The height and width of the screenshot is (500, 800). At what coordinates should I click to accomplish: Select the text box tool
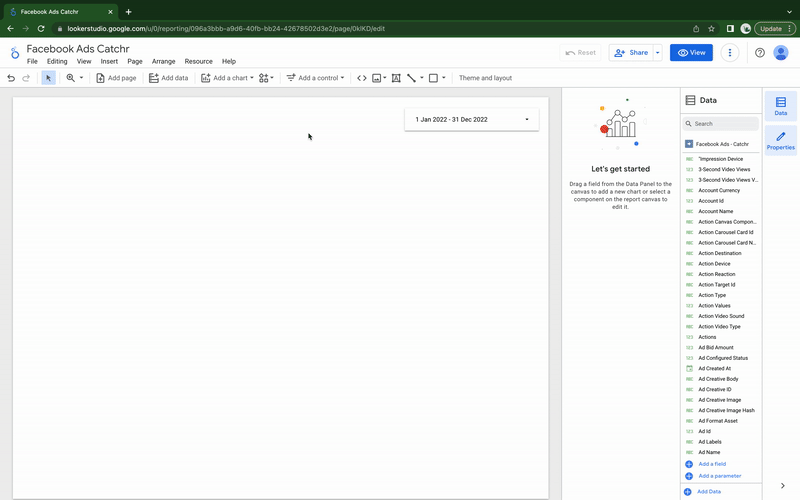[396, 78]
